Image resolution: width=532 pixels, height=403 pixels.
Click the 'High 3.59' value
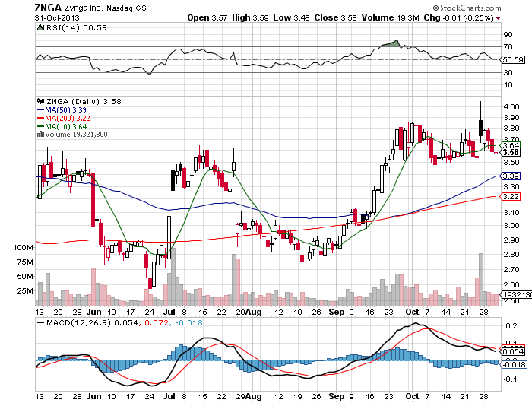pyautogui.click(x=250, y=17)
